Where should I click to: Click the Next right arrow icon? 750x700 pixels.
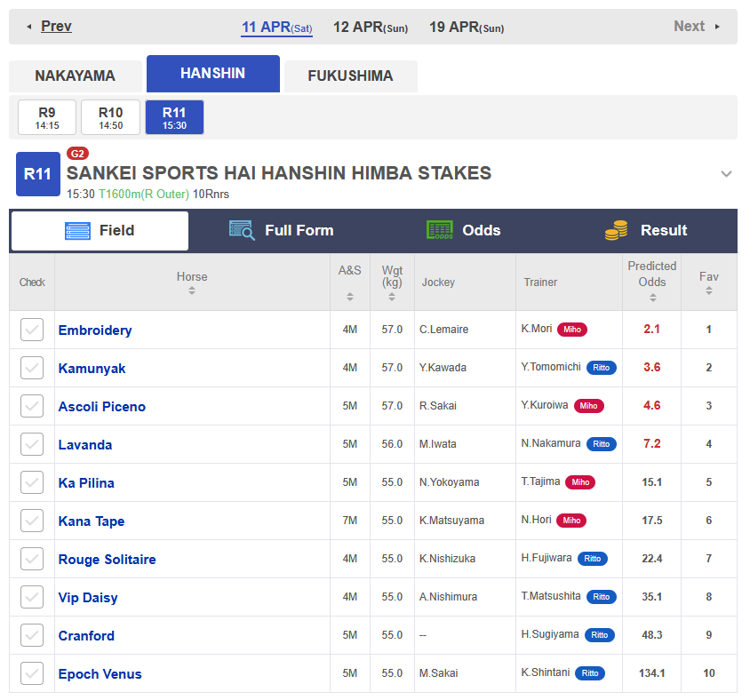[717, 27]
